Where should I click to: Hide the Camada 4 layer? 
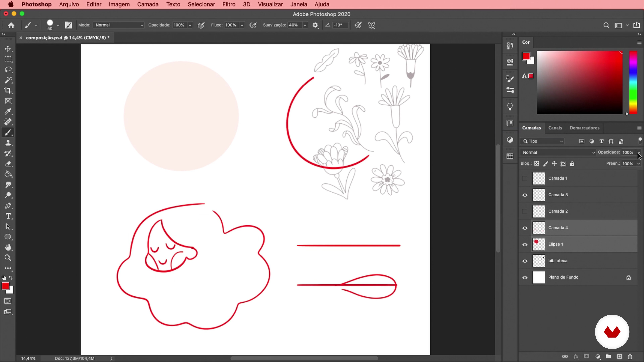coord(525,228)
